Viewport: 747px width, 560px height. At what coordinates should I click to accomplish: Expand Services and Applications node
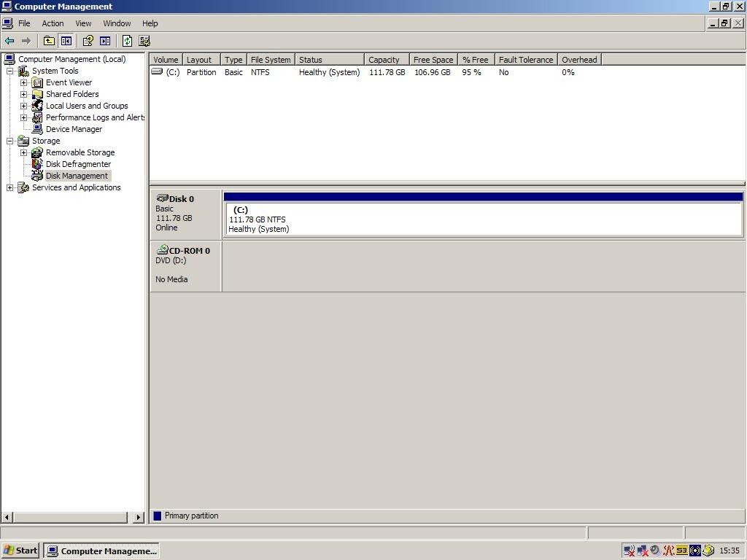pos(9,187)
